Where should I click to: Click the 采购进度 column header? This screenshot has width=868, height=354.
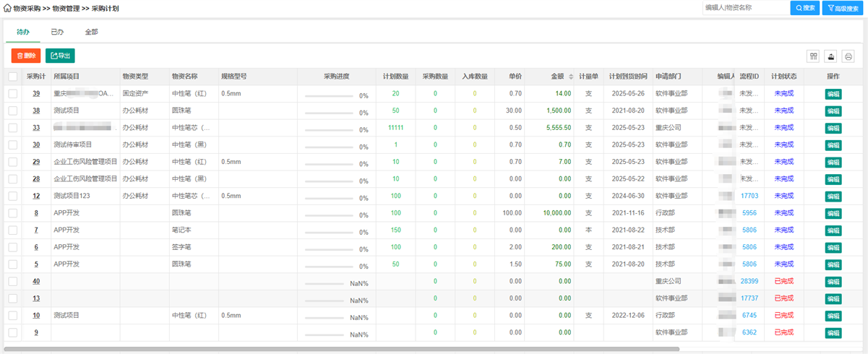click(336, 77)
